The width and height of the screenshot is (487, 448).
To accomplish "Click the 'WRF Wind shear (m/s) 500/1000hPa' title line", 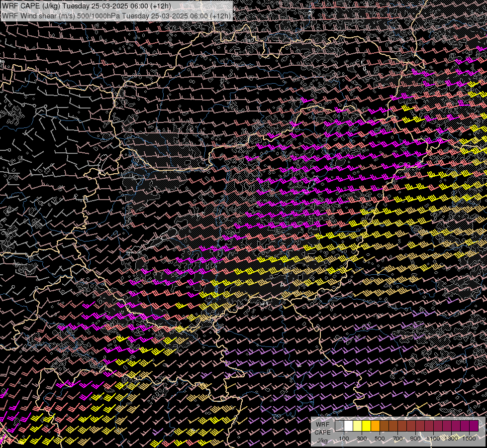I will 116,15.
